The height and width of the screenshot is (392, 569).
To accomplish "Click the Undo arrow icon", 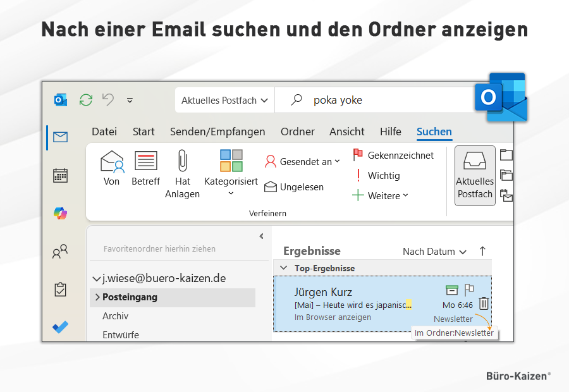I will [x=107, y=99].
